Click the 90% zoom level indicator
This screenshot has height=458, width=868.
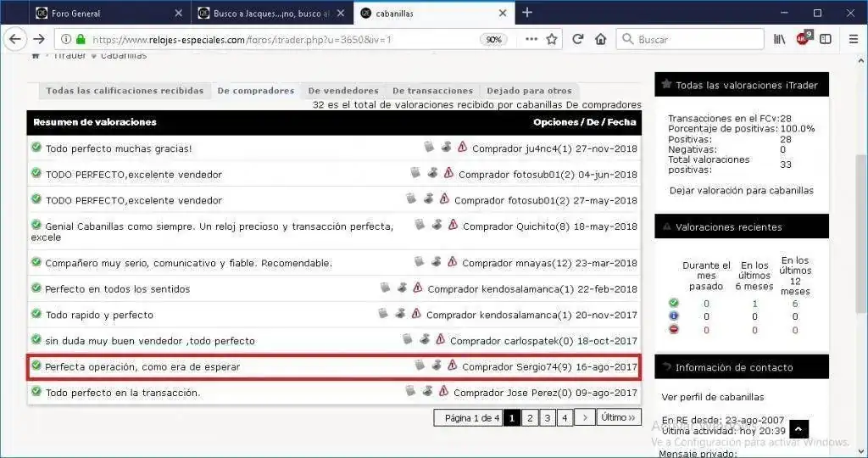[x=493, y=40]
